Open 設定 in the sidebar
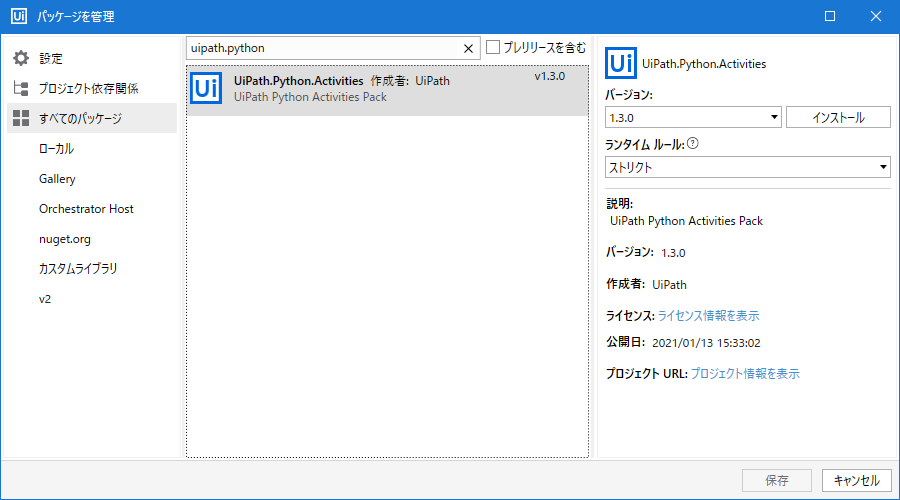Viewport: 900px width, 500px height. coord(92,58)
